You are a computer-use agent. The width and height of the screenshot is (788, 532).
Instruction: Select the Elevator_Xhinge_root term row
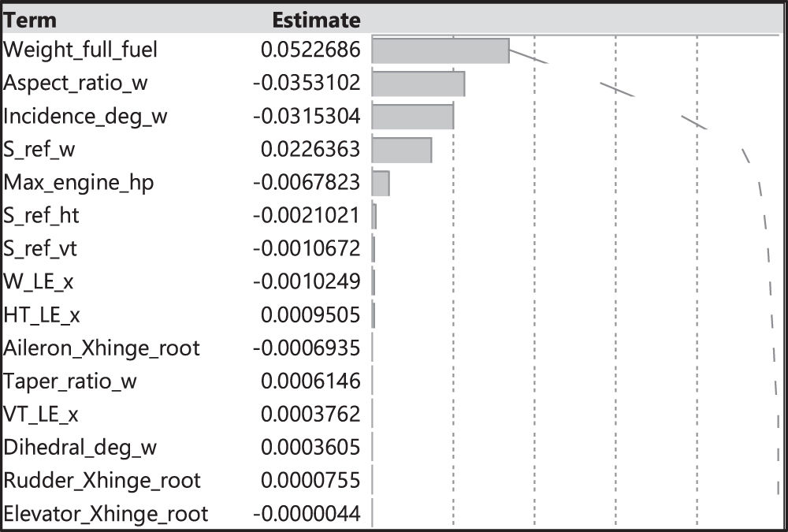pyautogui.click(x=106, y=515)
